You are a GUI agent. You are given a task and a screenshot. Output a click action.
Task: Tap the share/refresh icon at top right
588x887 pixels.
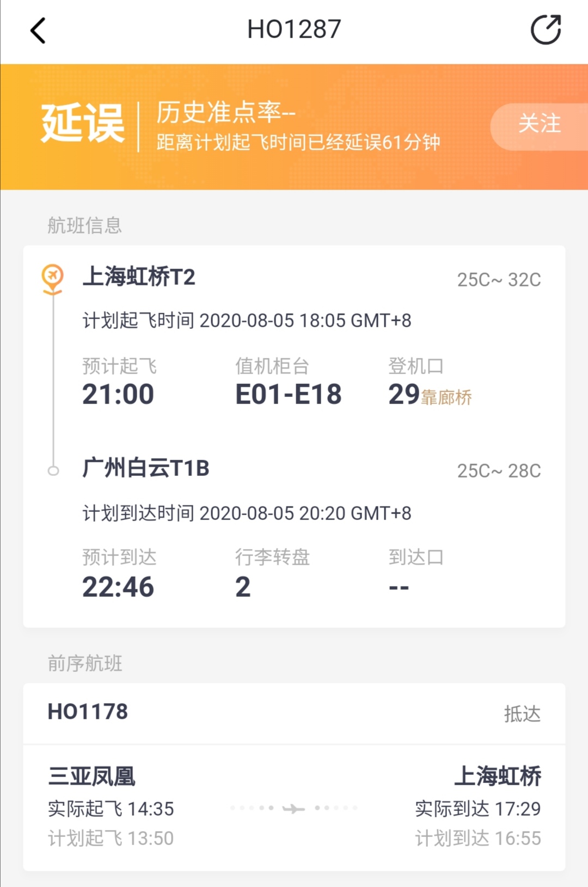coord(546,29)
